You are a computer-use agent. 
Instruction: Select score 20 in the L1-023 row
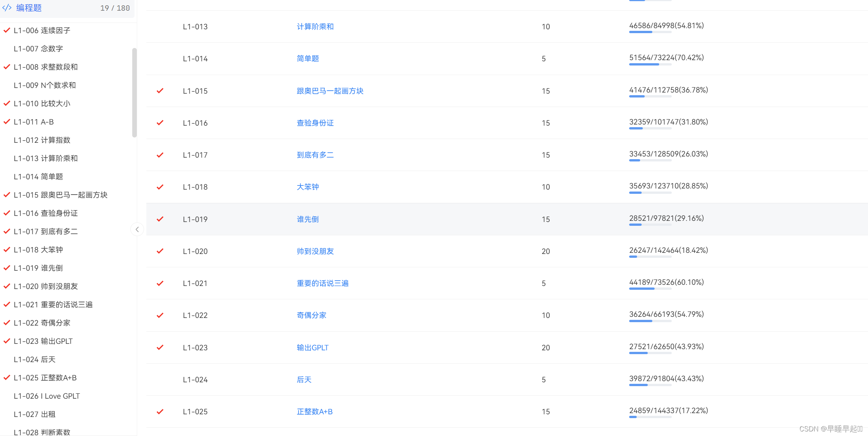tap(546, 348)
